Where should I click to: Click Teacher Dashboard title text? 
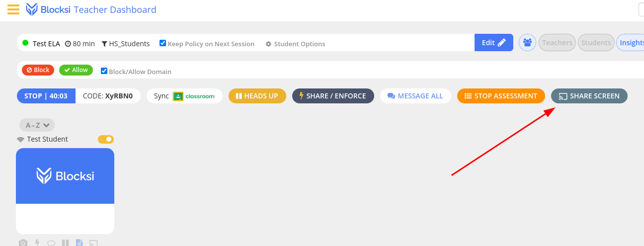pyautogui.click(x=115, y=9)
